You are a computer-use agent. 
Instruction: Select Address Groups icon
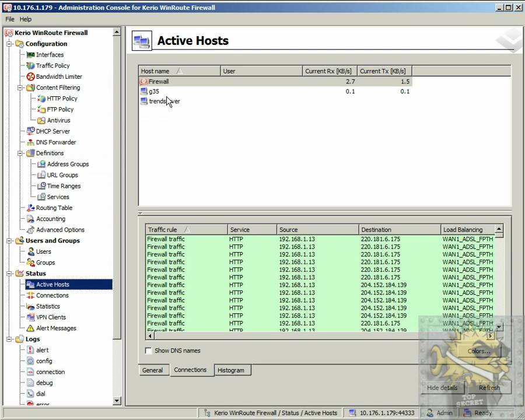pos(41,164)
